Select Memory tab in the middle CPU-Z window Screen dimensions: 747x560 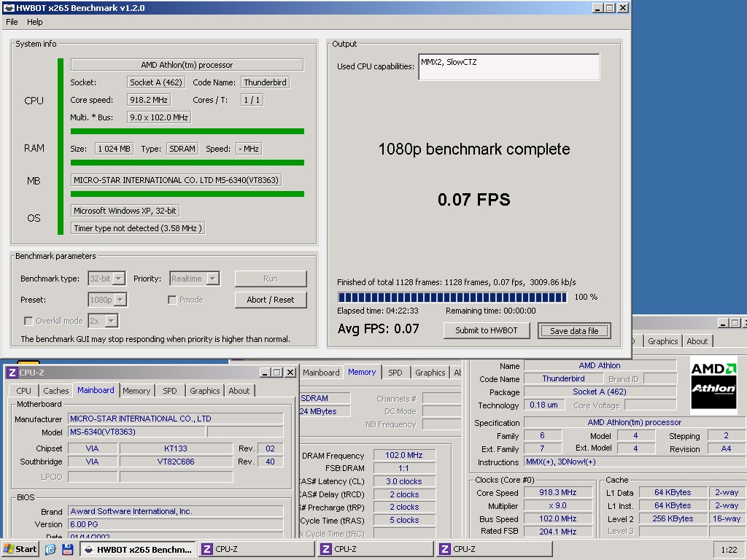pos(362,372)
